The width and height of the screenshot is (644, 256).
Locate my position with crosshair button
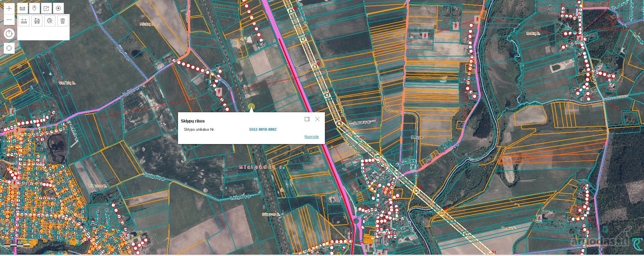pyautogui.click(x=9, y=48)
